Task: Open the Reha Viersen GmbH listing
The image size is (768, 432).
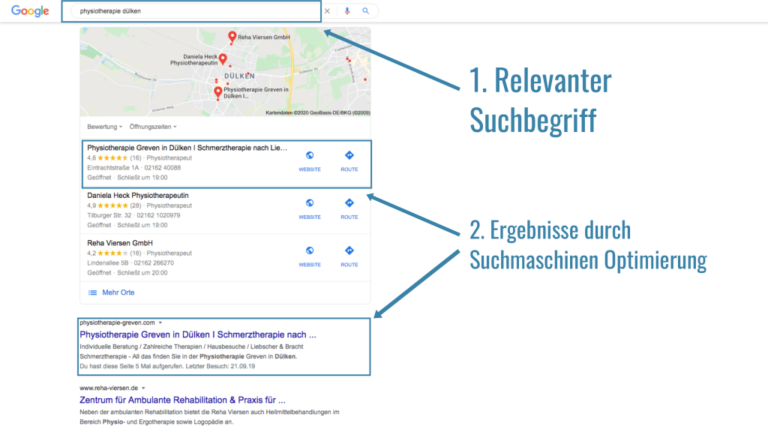Action: pyautogui.click(x=120, y=243)
